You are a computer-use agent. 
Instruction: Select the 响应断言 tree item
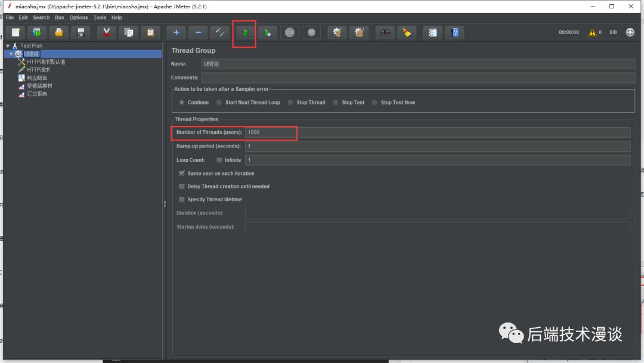click(x=37, y=78)
